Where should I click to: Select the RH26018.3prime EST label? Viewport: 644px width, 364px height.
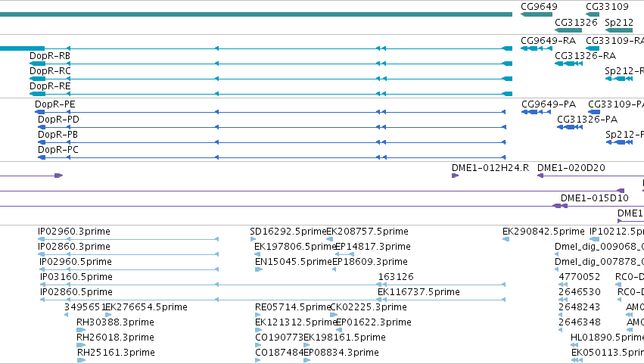115,338
